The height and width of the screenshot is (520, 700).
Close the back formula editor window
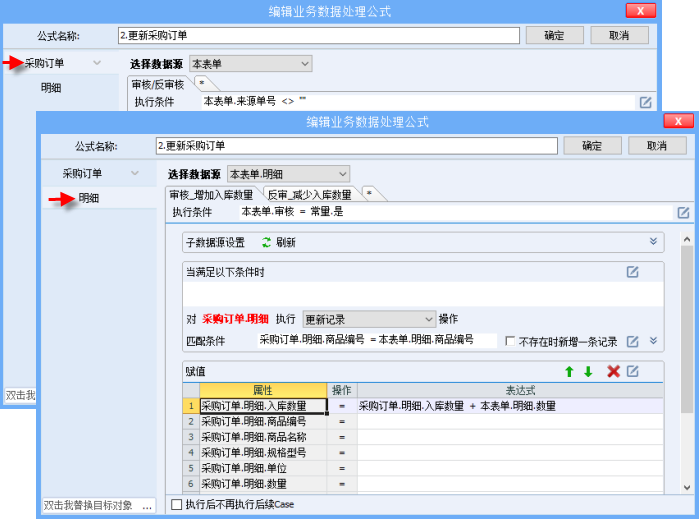click(x=641, y=11)
